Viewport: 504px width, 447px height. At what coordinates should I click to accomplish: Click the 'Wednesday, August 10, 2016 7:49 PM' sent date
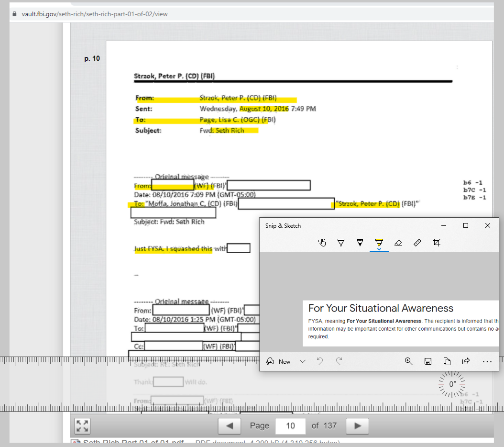258,109
